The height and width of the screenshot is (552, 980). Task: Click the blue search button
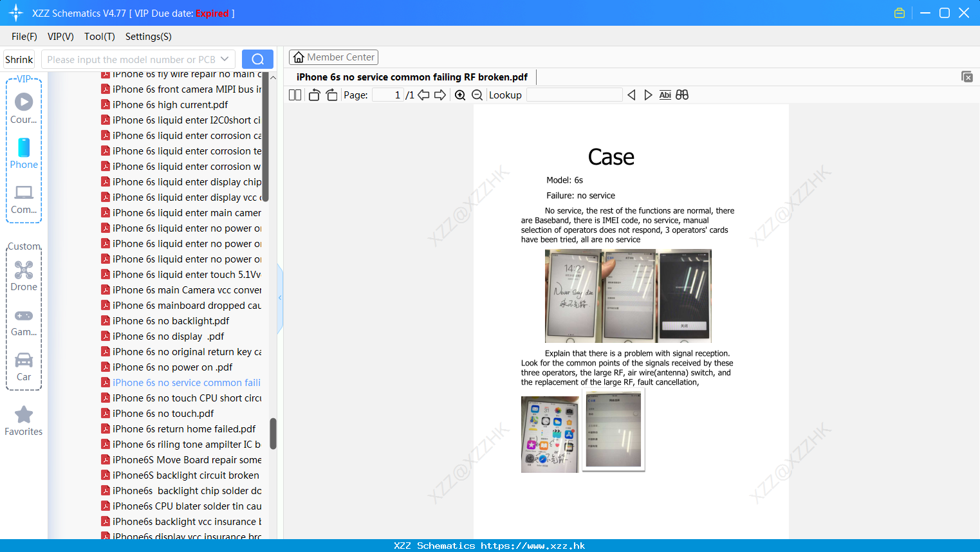[x=257, y=59]
